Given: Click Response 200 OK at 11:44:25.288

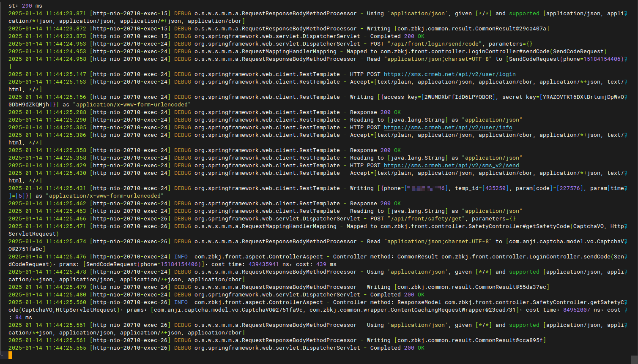Looking at the screenshot, I should pyautogui.click(x=375, y=112).
